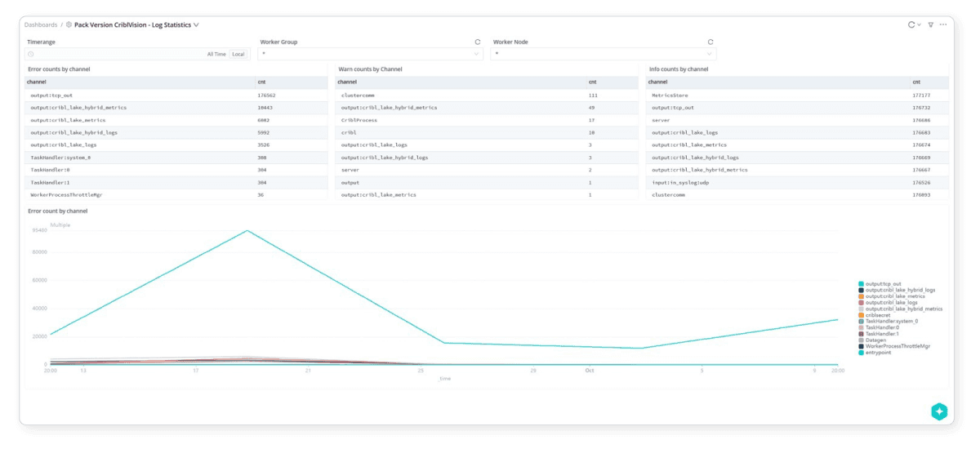Toggle WorkerProcessThrottleMgr series visibility in the legend
The height and width of the screenshot is (449, 980).
pos(897,346)
